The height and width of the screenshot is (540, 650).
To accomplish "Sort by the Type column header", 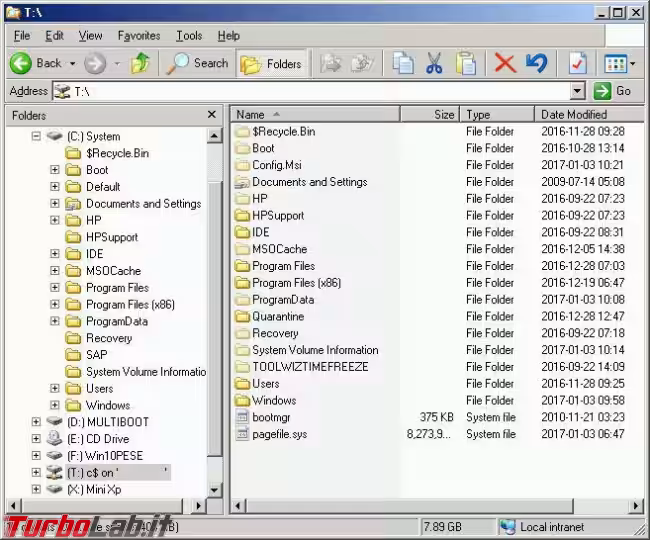I will tap(497, 114).
